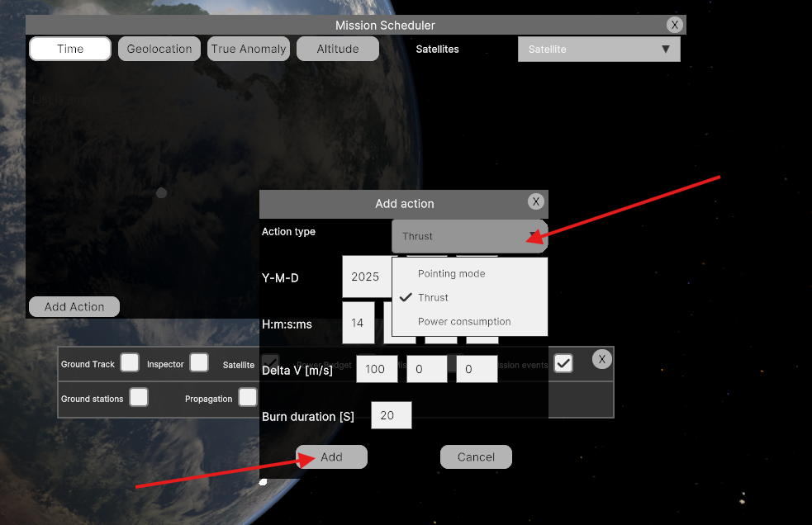Screen dimensions: 812x525
Task: Click the Add Action button
Action: click(x=74, y=306)
